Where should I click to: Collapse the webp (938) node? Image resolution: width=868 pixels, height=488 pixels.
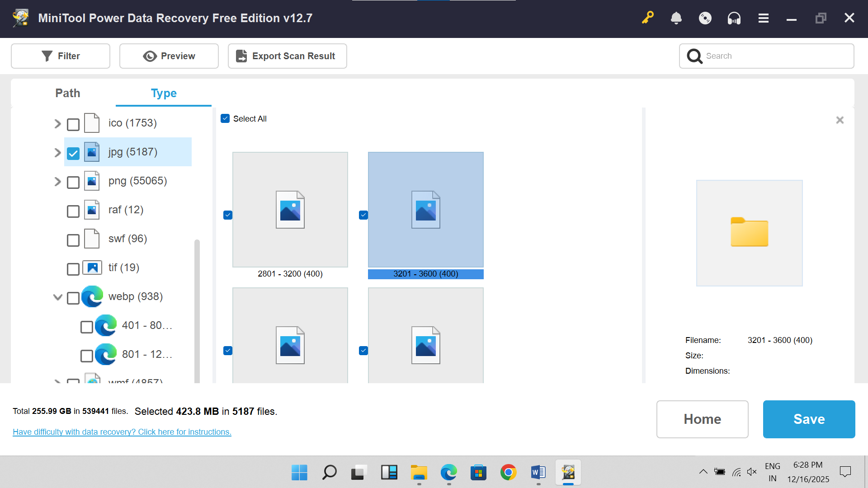click(57, 297)
